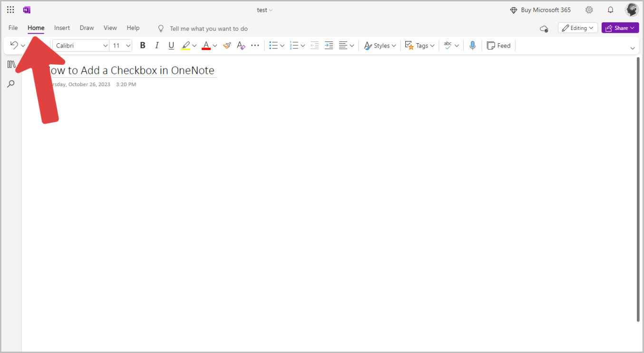
Task: Apply yellow text highlight color
Action: click(x=185, y=46)
